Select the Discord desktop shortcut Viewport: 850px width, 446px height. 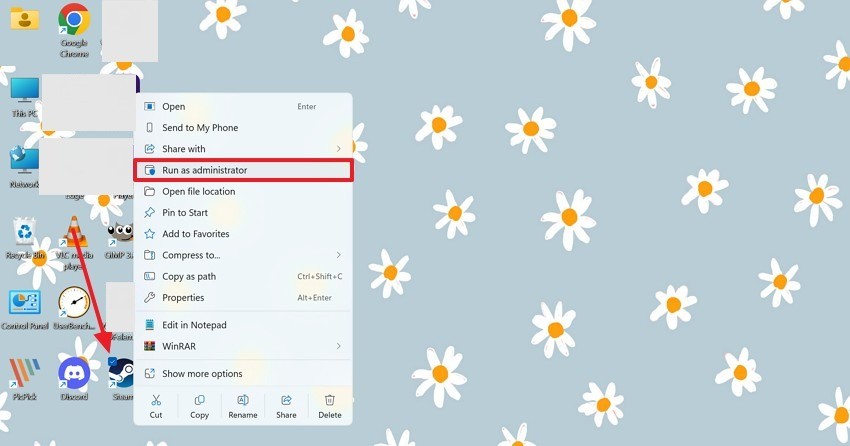pos(74,378)
